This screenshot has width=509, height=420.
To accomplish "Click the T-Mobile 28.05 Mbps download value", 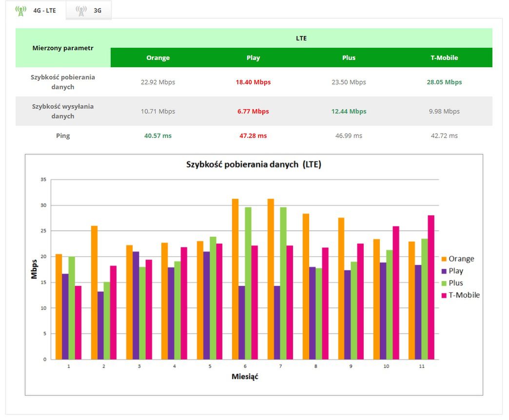I will (444, 82).
